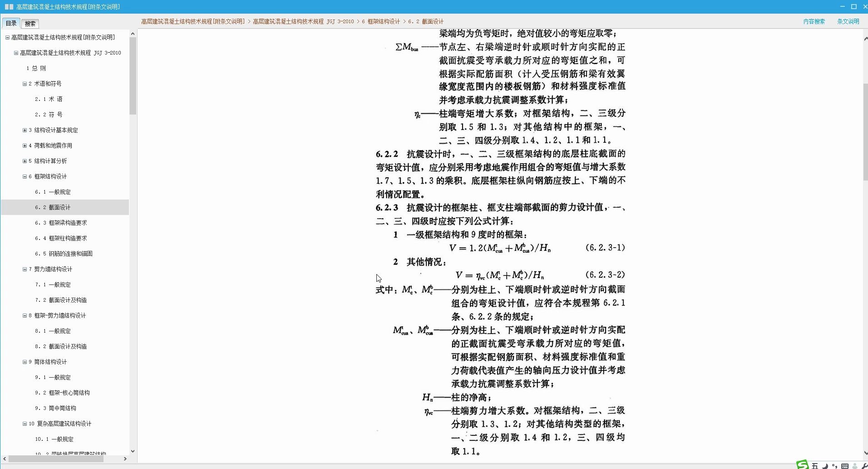Switch to the 搜索 tab

coord(30,24)
